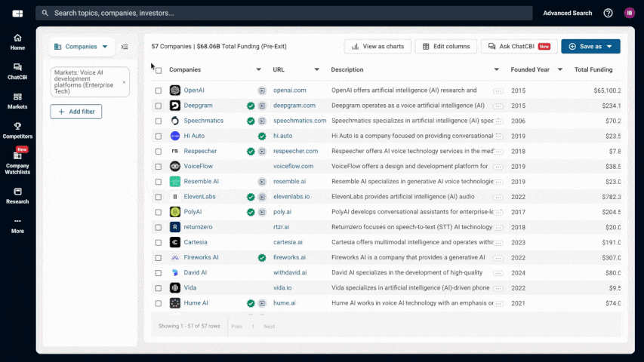The height and width of the screenshot is (362, 644).
Task: Open ChatCBI from the left sidebar
Action: tap(17, 71)
